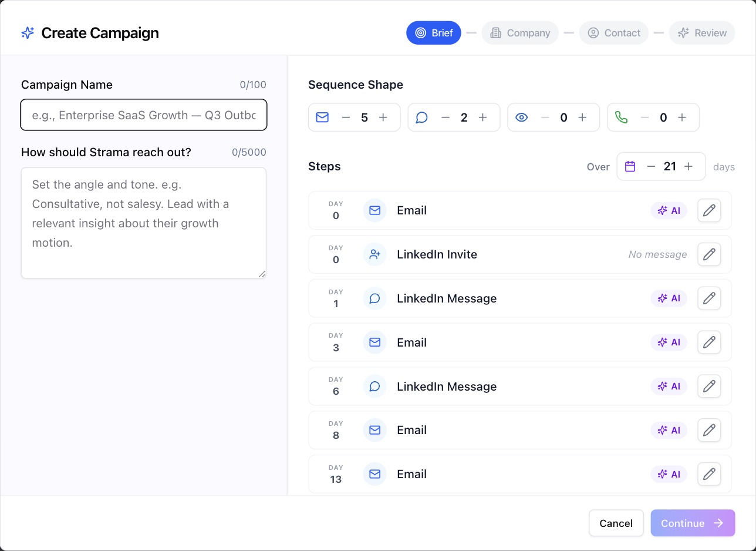Image resolution: width=756 pixels, height=551 pixels.
Task: Click the sparkle icon beside Create Campaign
Action: pos(28,33)
